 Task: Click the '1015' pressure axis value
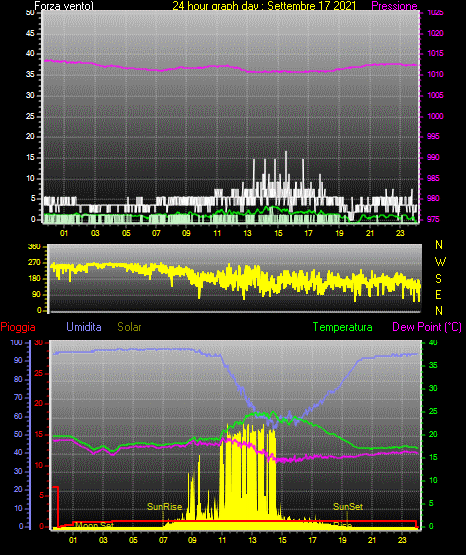tap(436, 53)
